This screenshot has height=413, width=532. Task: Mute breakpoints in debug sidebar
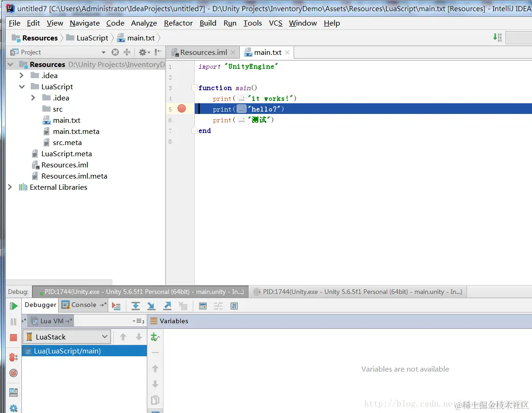click(x=13, y=373)
